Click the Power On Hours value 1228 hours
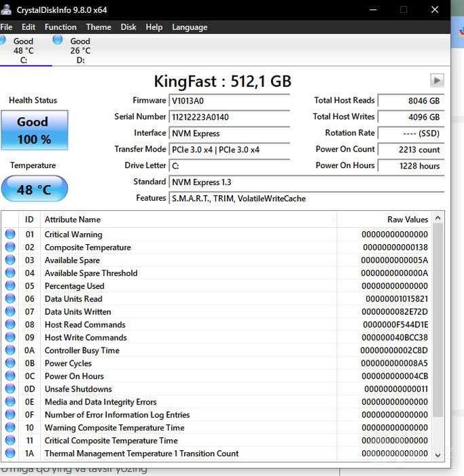 (x=411, y=166)
